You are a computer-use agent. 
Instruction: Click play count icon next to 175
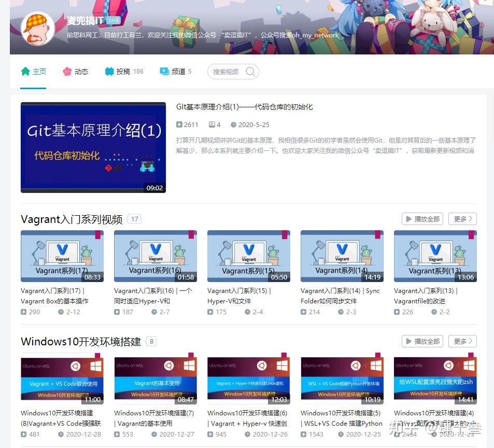click(210, 312)
